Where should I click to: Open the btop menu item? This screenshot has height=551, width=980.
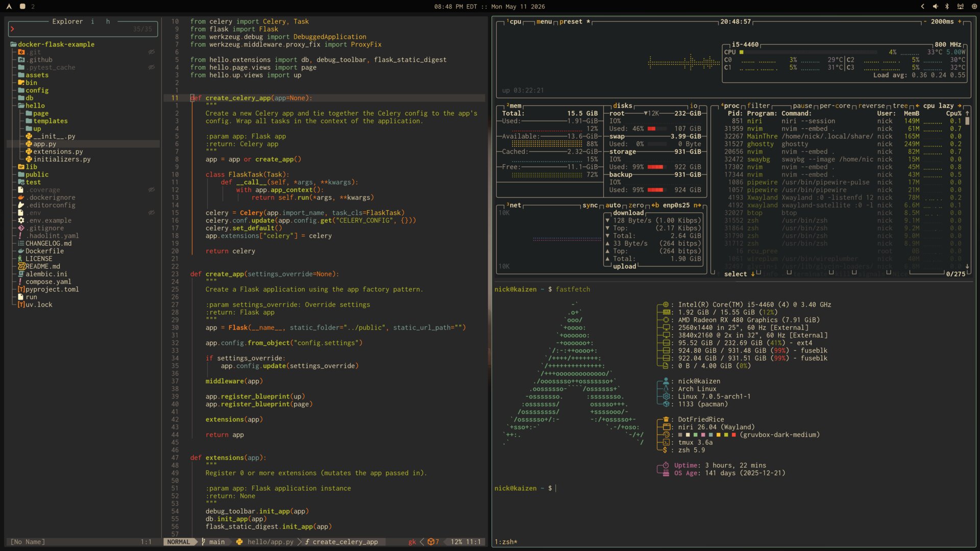point(544,21)
